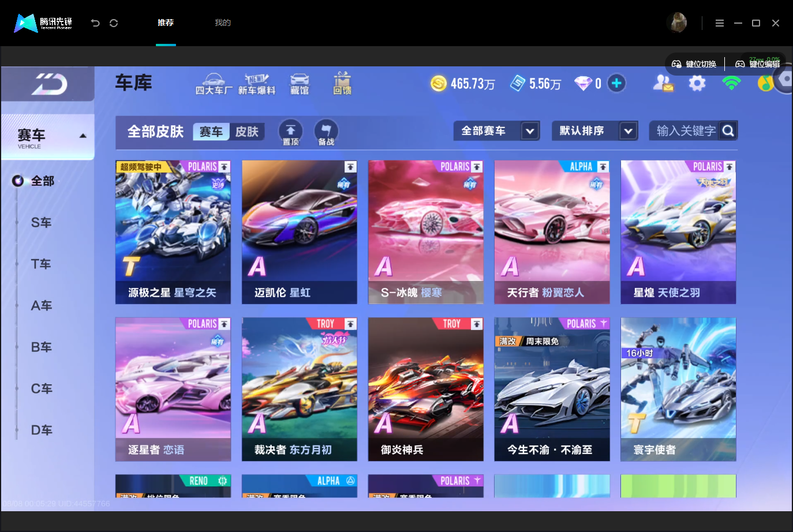Select the 御炎神兵 car card
This screenshot has width=793, height=532.
tap(426, 389)
